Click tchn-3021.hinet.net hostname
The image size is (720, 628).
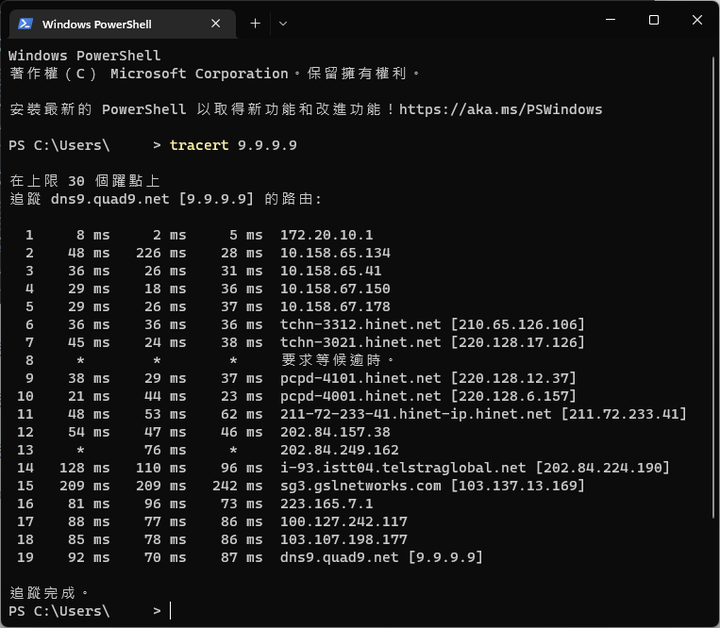pos(360,342)
